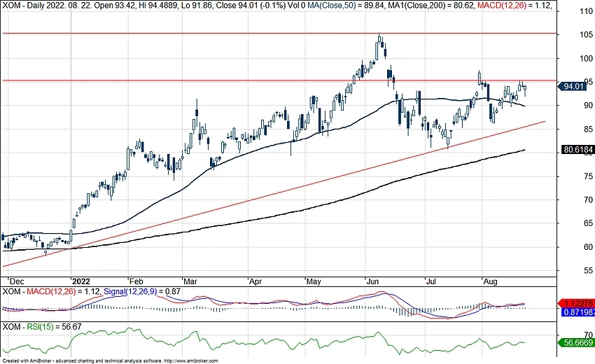Click the 'Signal(12,26,9) = 0.87' label
This screenshot has height=364, width=595.
(142, 291)
